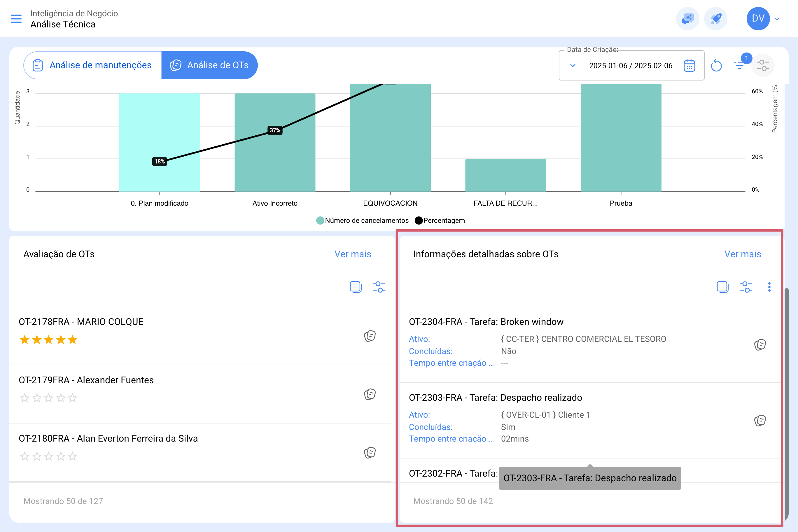The height and width of the screenshot is (532, 798).
Task: Click Ver mais in Avaliação de OTs
Action: (353, 254)
